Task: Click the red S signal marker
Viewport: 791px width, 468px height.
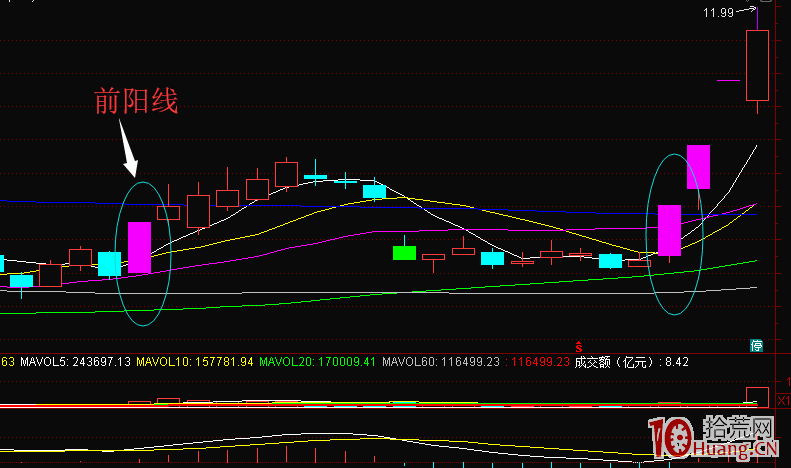Action: [579, 347]
